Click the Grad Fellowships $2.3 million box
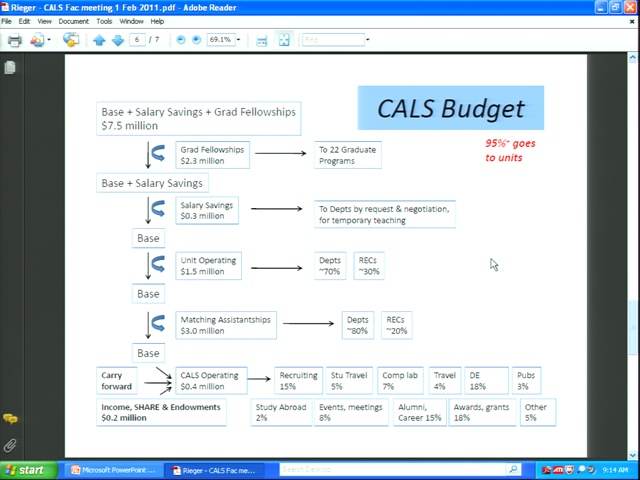The width and height of the screenshot is (640, 480). pyautogui.click(x=212, y=155)
